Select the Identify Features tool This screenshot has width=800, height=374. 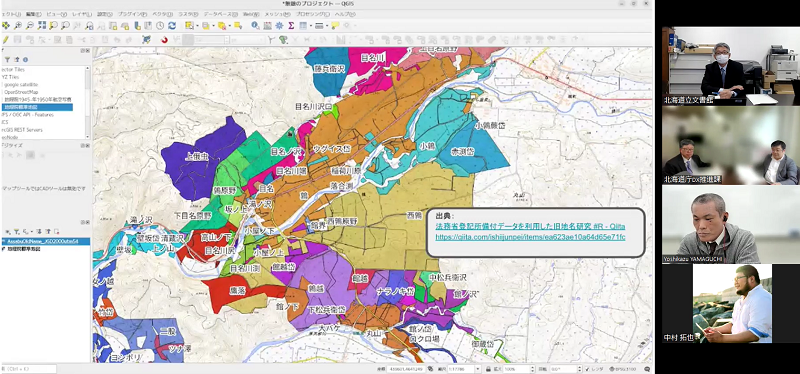(255, 26)
